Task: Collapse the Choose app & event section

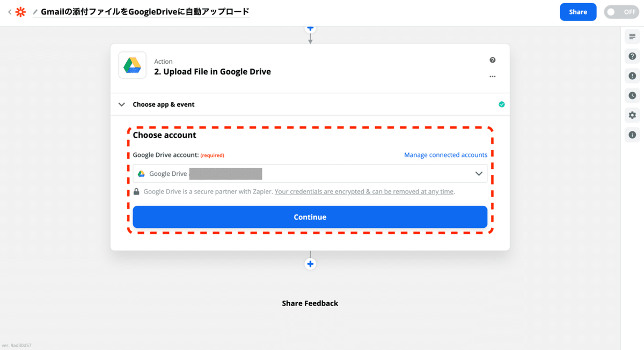Action: 121,104
